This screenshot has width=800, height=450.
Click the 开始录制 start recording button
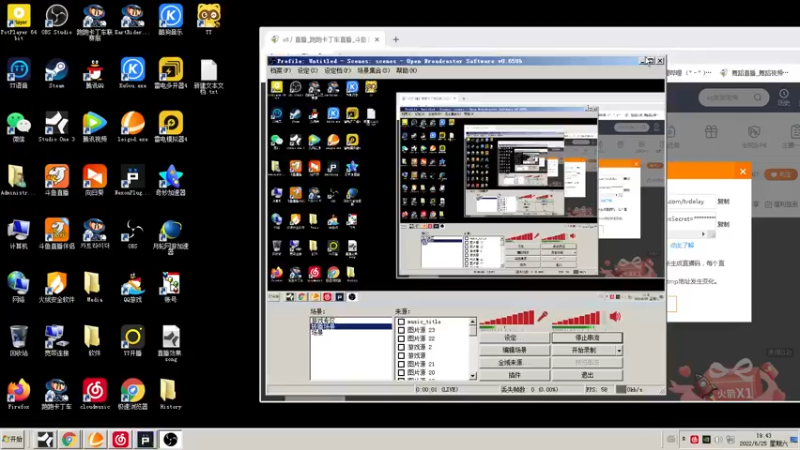(584, 351)
